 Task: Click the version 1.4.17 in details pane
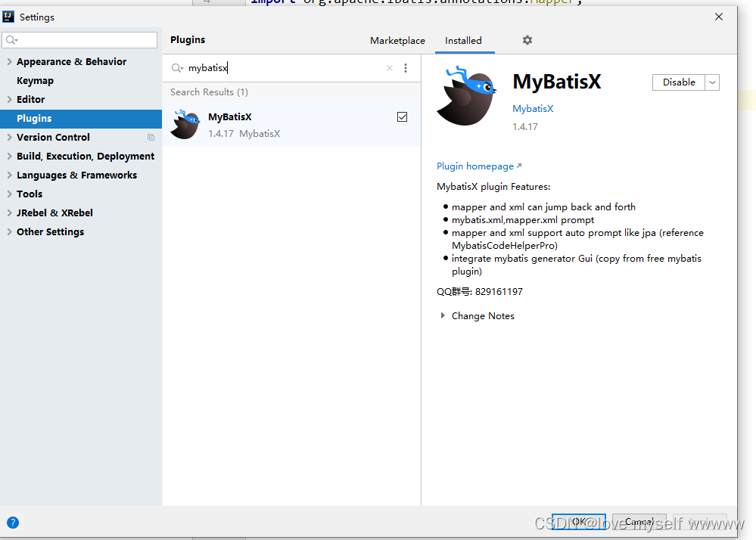tap(525, 127)
